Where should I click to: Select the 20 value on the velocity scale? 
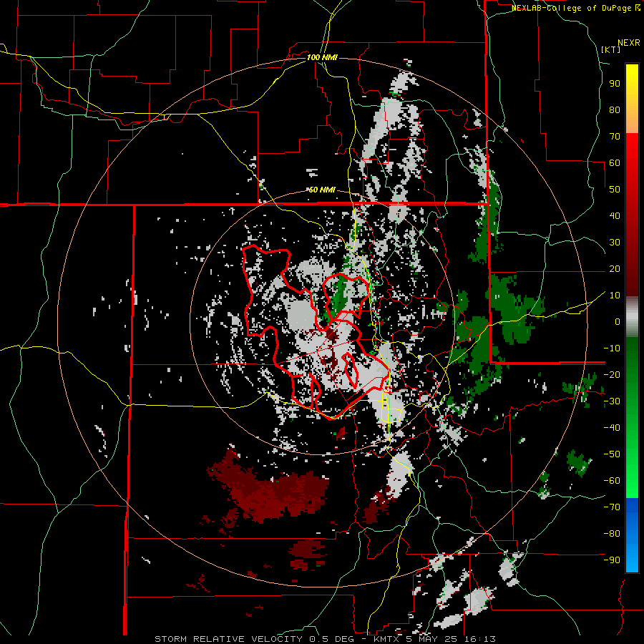pos(615,268)
